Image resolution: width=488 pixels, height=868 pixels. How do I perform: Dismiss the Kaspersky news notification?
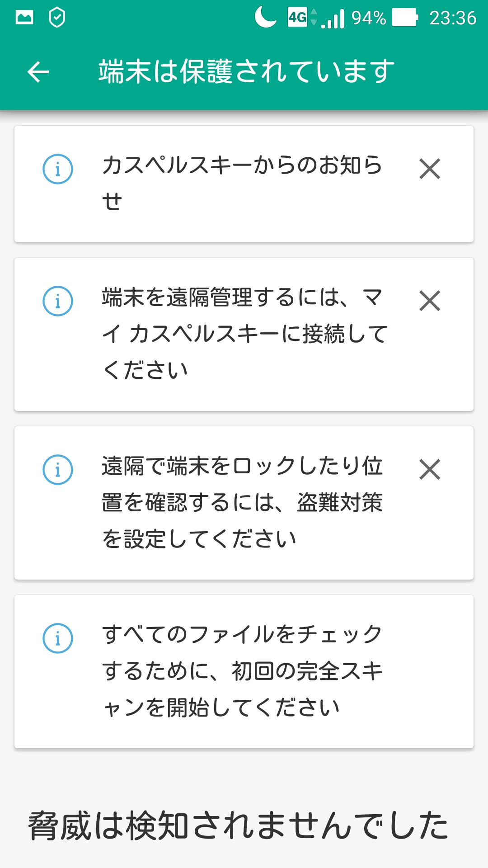tap(429, 169)
